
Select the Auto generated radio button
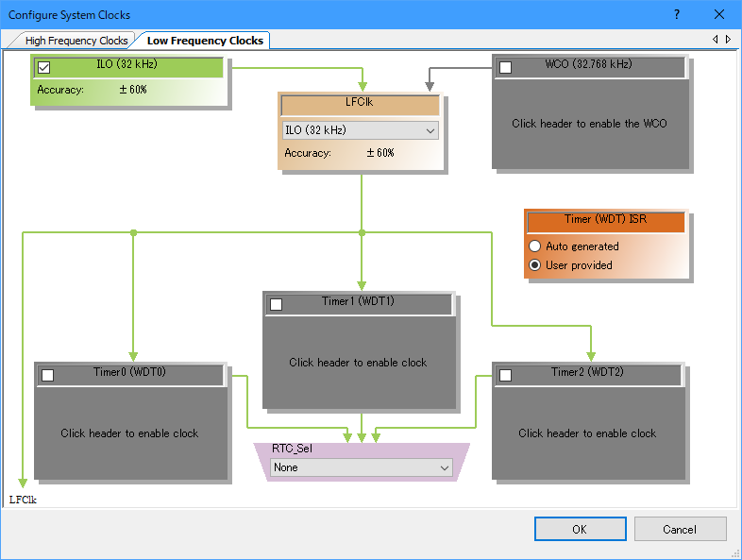pyautogui.click(x=535, y=246)
